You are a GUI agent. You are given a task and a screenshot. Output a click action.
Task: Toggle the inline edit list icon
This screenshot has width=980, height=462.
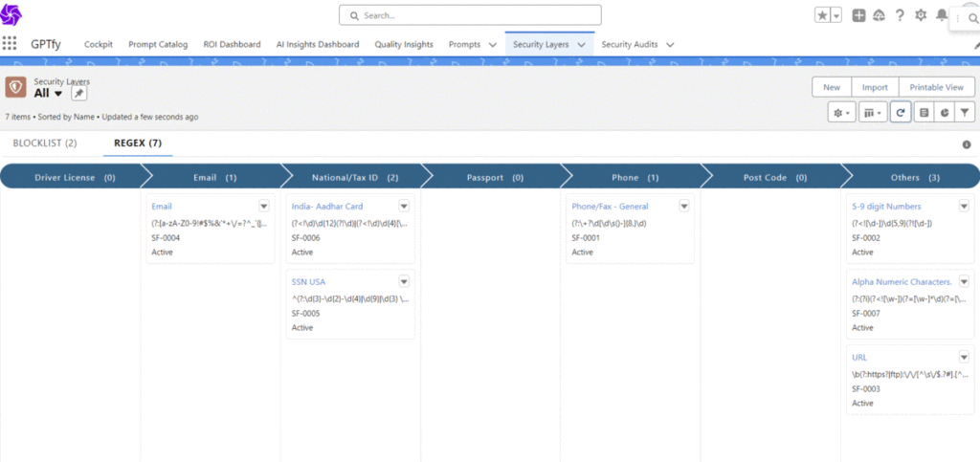(x=923, y=113)
